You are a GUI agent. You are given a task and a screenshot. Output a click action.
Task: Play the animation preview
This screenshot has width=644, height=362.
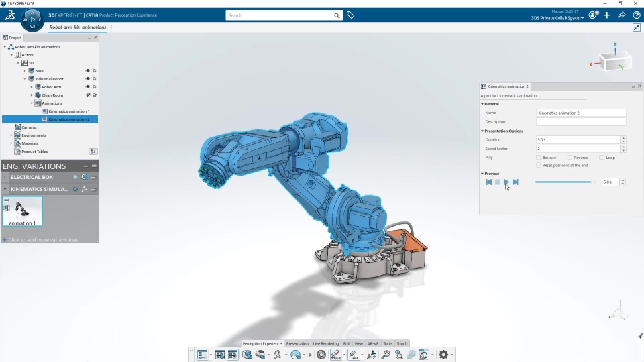click(x=506, y=182)
